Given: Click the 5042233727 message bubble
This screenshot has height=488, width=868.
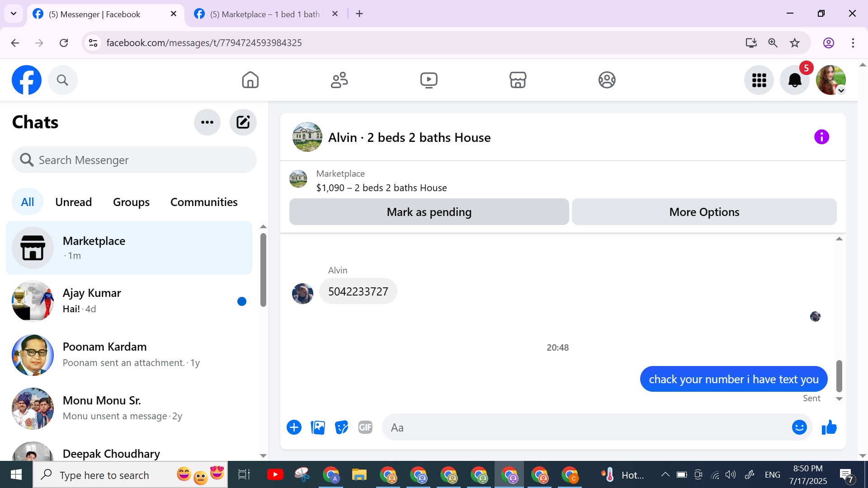Looking at the screenshot, I should pyautogui.click(x=358, y=291).
